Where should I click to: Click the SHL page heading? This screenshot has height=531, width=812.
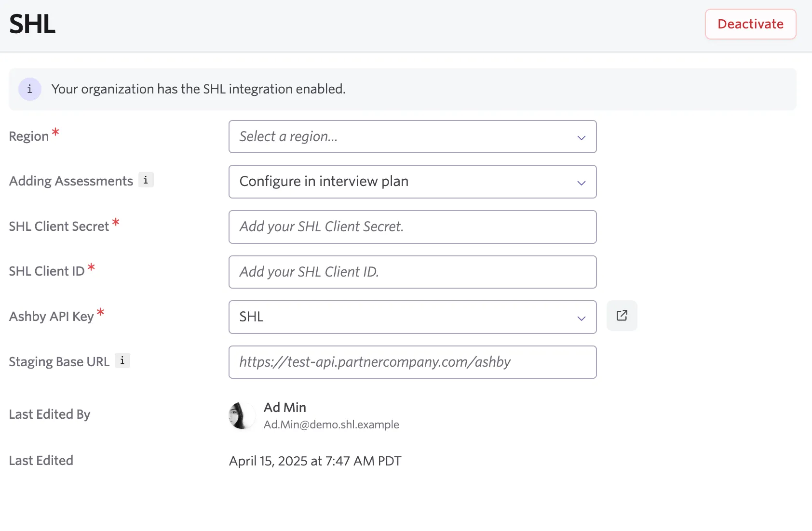[x=32, y=24]
